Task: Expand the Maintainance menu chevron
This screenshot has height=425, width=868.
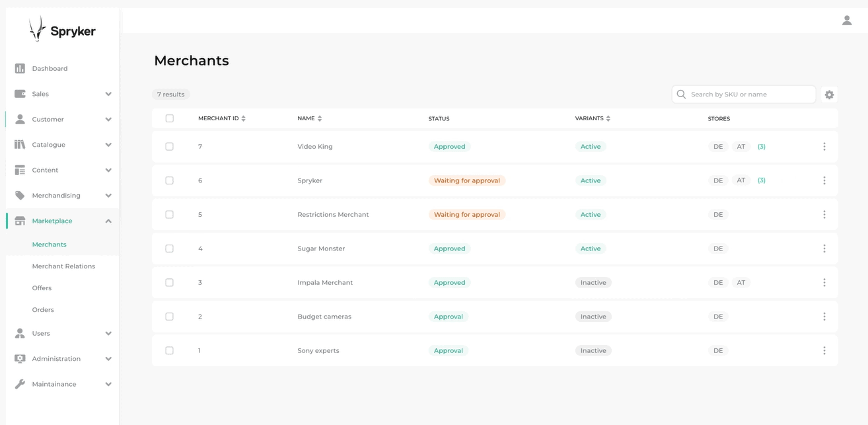Action: [x=108, y=384]
